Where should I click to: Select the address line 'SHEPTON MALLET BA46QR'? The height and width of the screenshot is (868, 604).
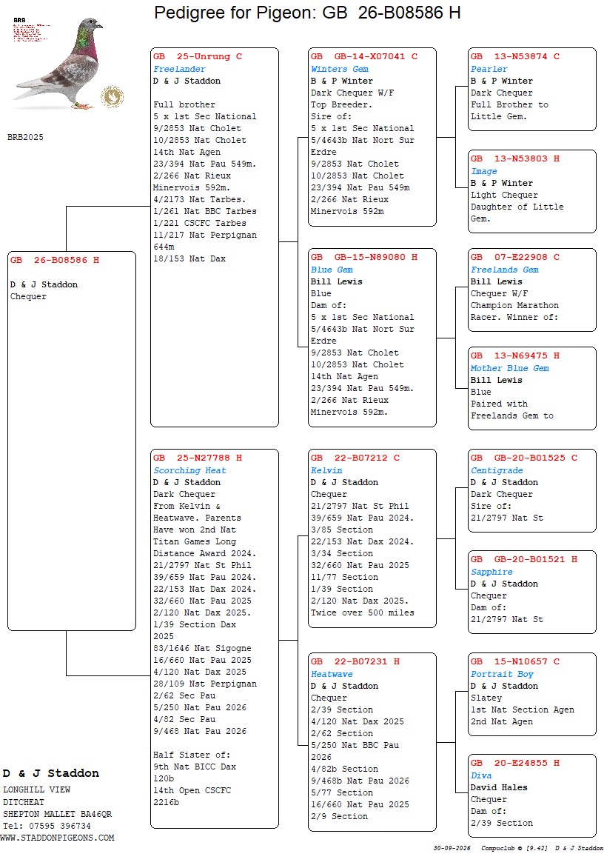58,814
